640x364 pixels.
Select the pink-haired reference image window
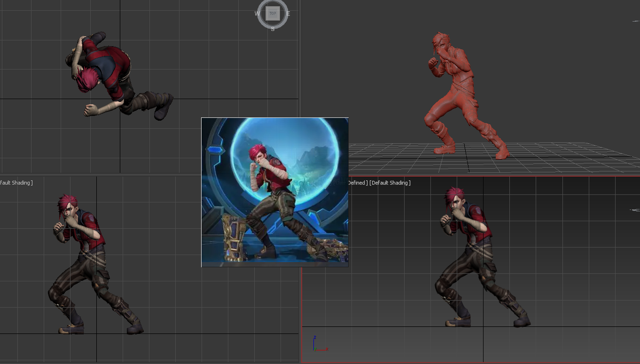275,192
